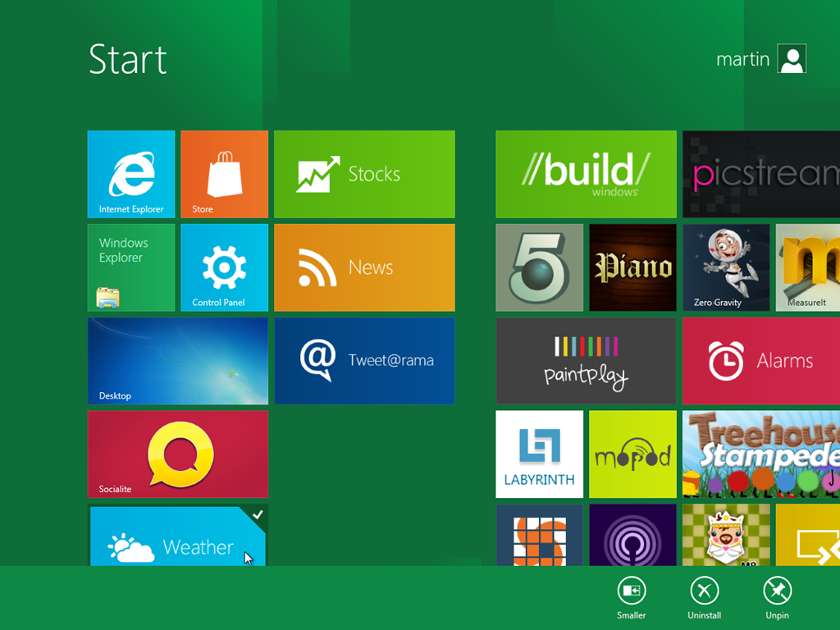Launch the Piano app tile
Viewport: 840px width, 630px height.
(632, 267)
